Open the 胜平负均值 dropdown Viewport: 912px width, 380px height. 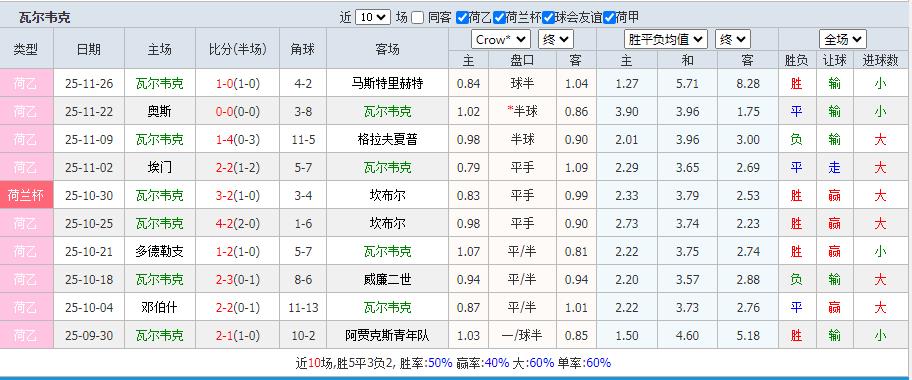tap(666, 40)
